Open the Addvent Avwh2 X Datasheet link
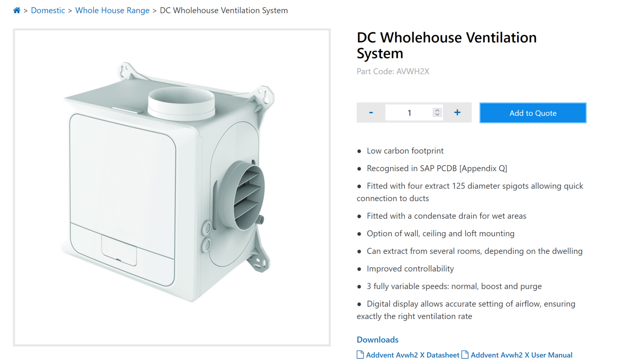The height and width of the screenshot is (364, 619). tap(412, 355)
